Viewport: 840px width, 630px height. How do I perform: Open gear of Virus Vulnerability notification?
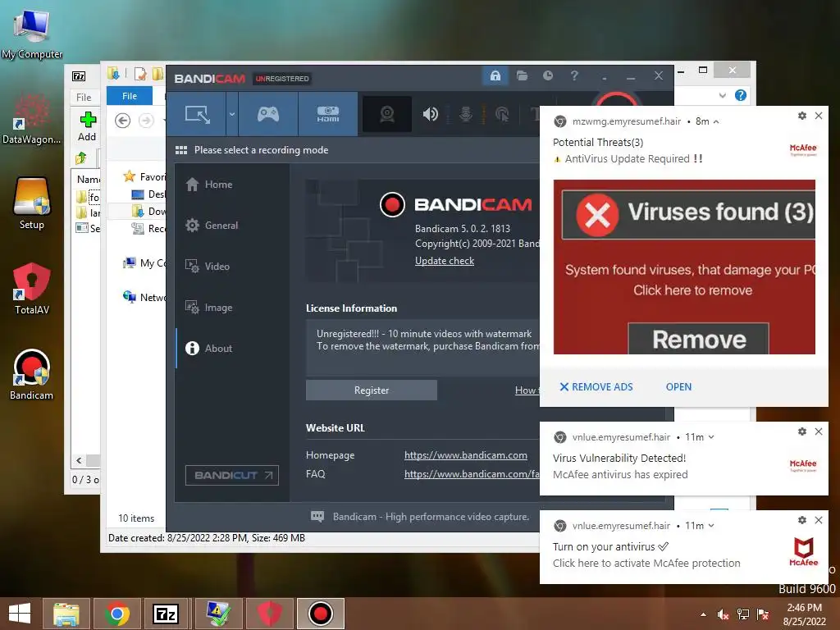(802, 431)
